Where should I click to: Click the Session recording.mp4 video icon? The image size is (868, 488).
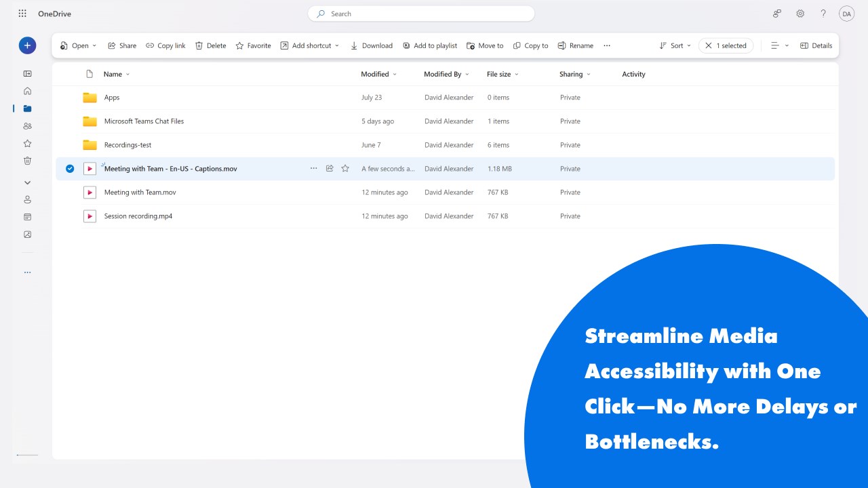tap(90, 216)
